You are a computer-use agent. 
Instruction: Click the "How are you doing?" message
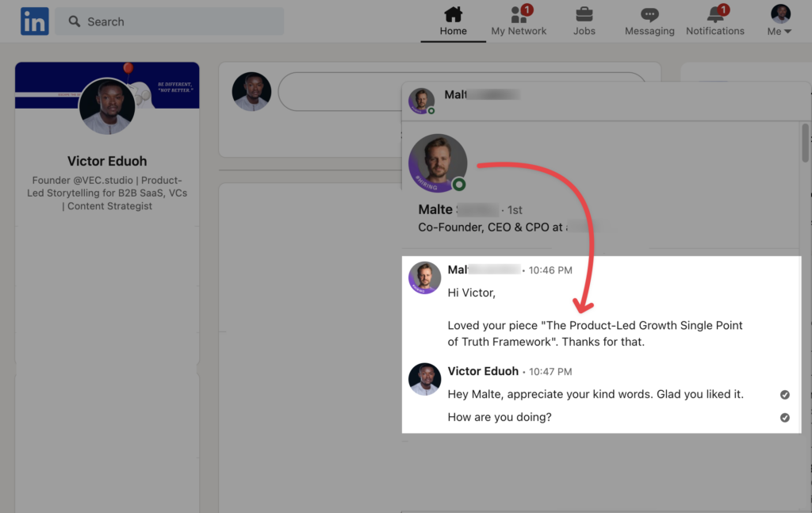pyautogui.click(x=500, y=417)
